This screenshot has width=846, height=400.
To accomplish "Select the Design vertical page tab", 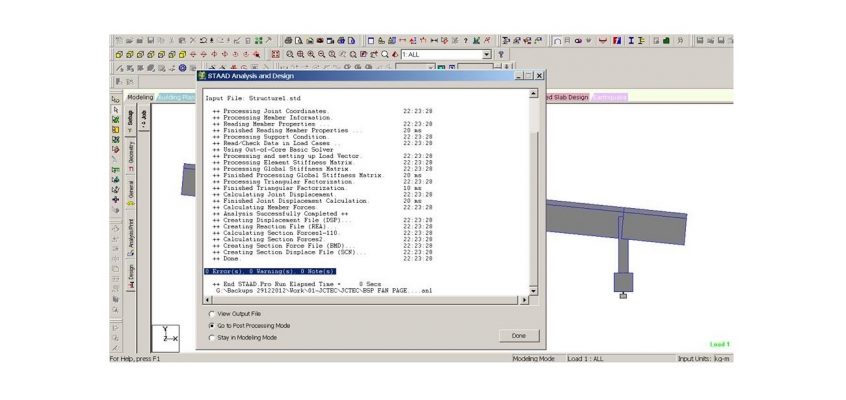I will tap(131, 276).
